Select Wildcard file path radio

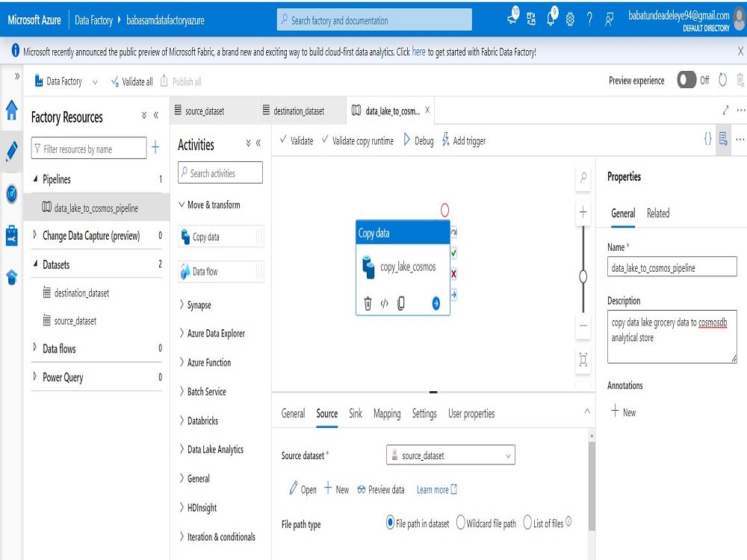[x=460, y=523]
